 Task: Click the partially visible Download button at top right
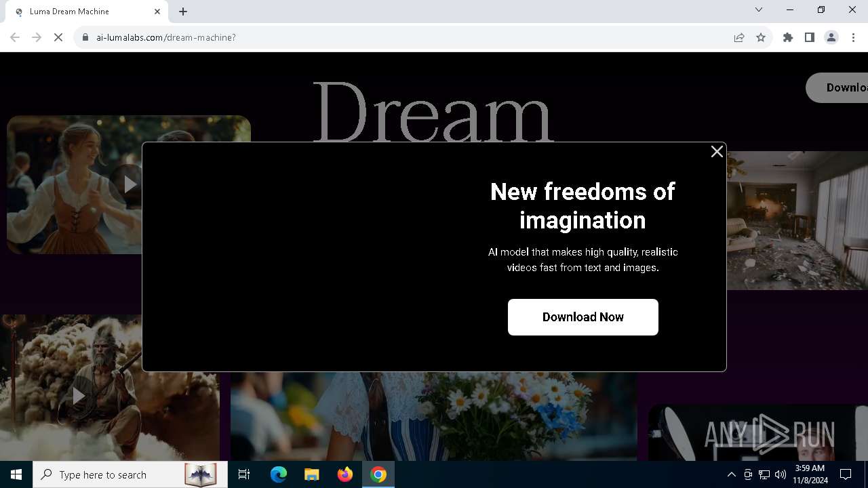click(x=837, y=88)
